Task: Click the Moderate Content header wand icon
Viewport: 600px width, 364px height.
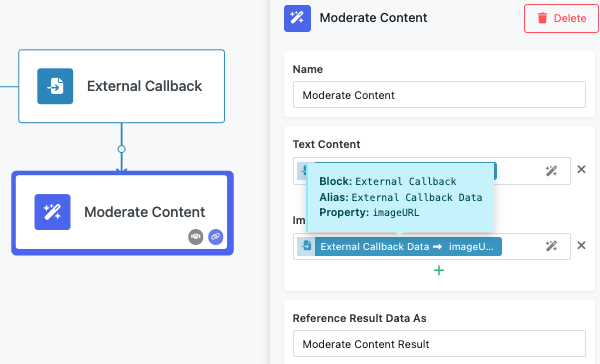Action: pos(297,18)
